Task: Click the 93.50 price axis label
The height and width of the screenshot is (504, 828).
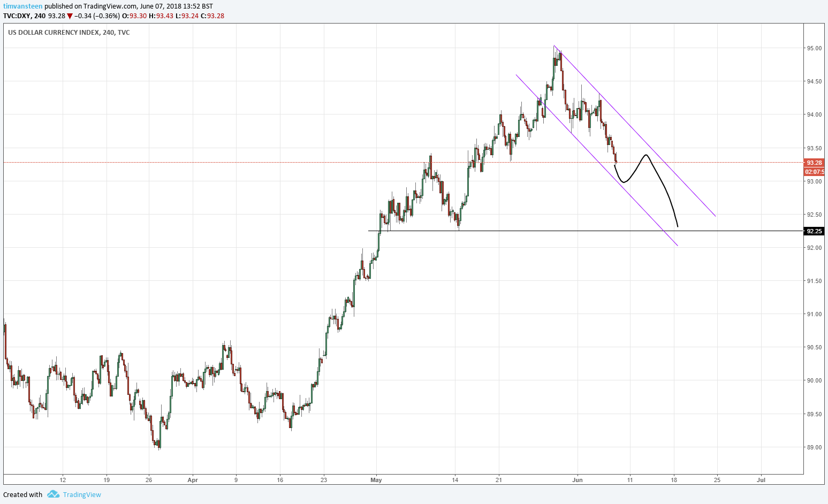Action: point(814,148)
